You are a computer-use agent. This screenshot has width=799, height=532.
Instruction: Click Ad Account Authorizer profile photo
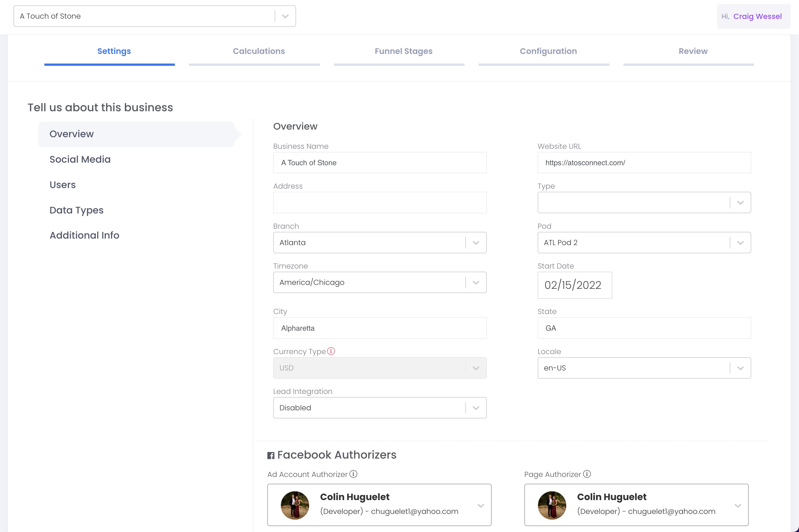(295, 505)
